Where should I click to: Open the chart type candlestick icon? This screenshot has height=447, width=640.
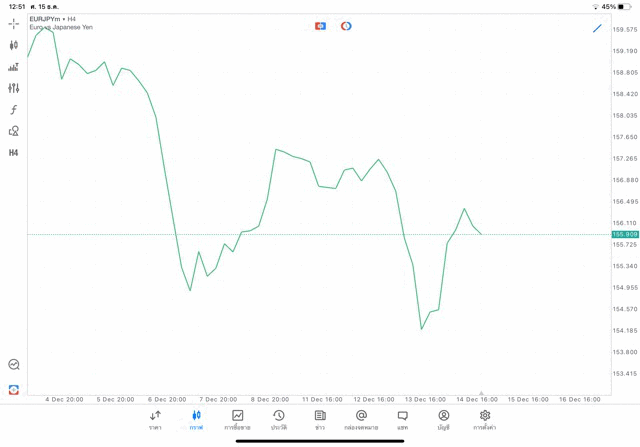coord(13,45)
